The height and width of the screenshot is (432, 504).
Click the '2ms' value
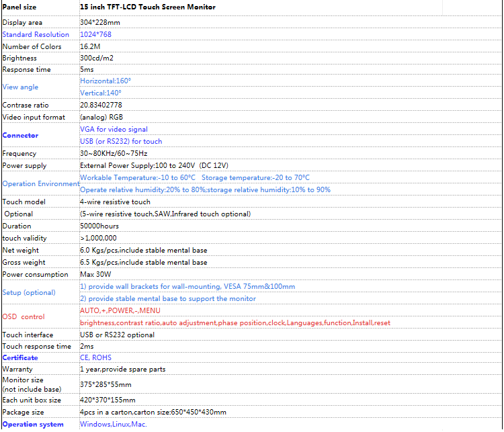point(87,347)
